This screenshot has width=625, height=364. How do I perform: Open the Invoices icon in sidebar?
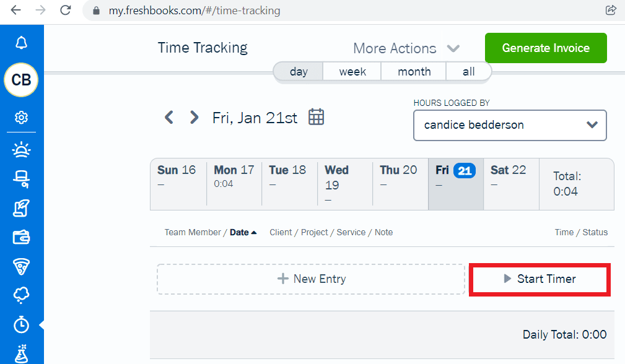tap(22, 209)
